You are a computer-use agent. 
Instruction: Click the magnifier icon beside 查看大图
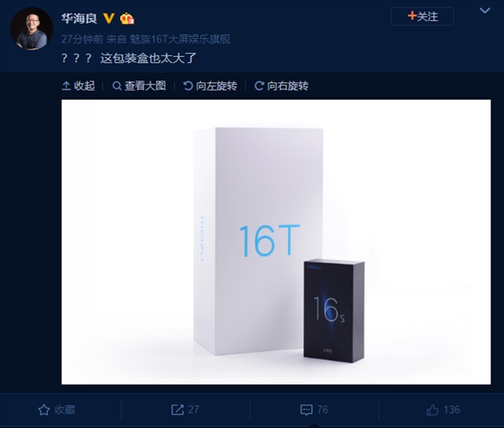pyautogui.click(x=117, y=86)
